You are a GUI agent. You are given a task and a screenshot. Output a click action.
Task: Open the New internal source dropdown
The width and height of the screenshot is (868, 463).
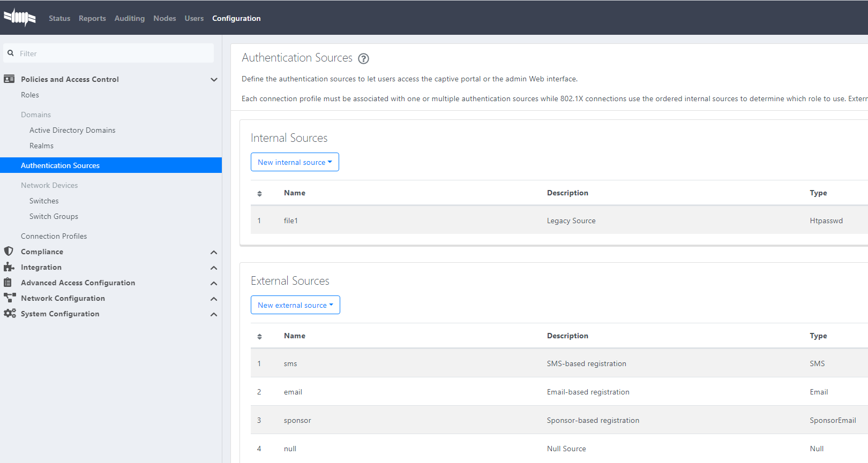295,162
